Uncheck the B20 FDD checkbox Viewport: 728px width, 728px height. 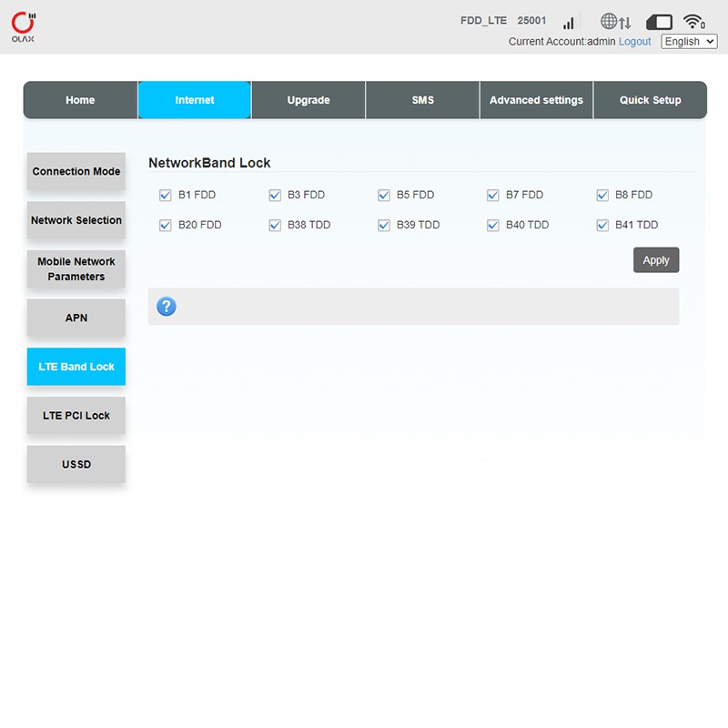(166, 225)
